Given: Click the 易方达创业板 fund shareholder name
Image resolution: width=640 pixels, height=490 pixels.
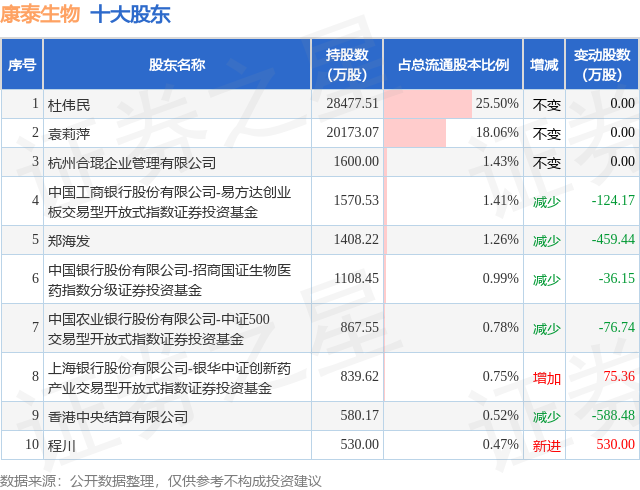Looking at the screenshot, I should click(x=169, y=202).
